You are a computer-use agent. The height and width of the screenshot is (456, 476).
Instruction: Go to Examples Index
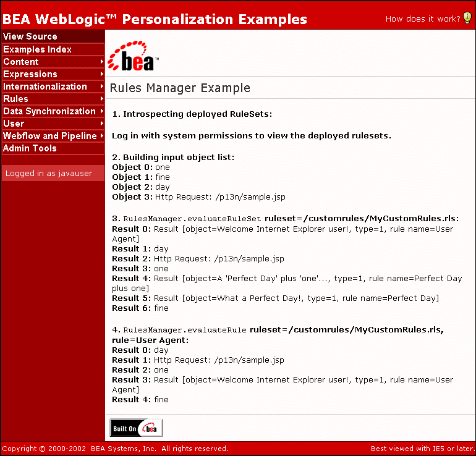click(53, 49)
